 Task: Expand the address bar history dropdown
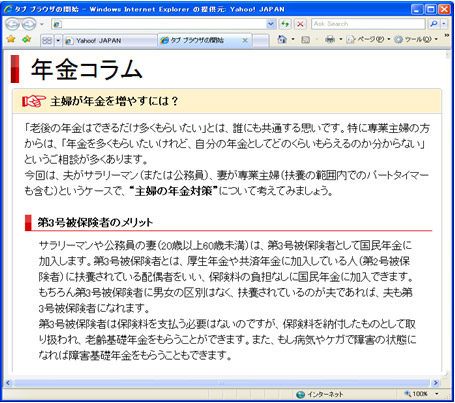(x=271, y=24)
